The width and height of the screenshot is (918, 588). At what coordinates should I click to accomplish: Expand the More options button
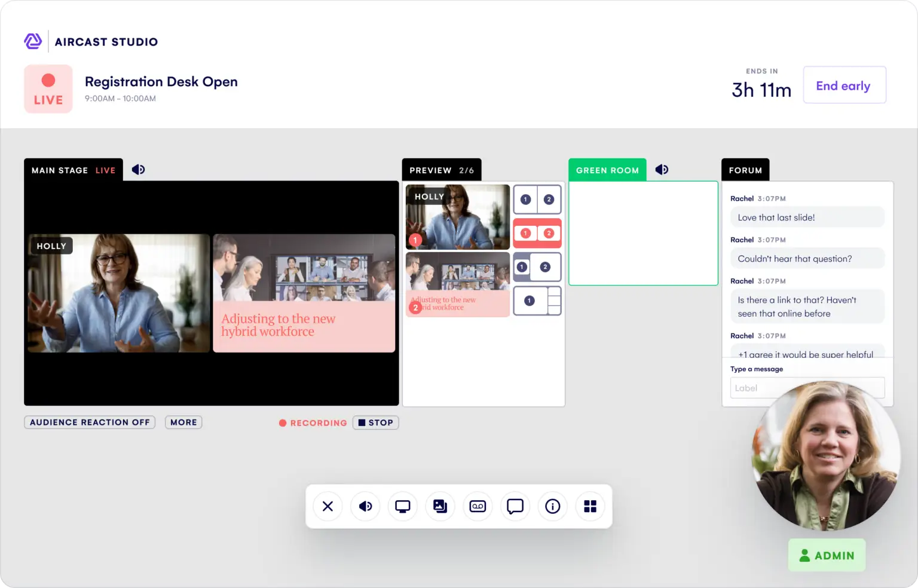click(x=183, y=422)
